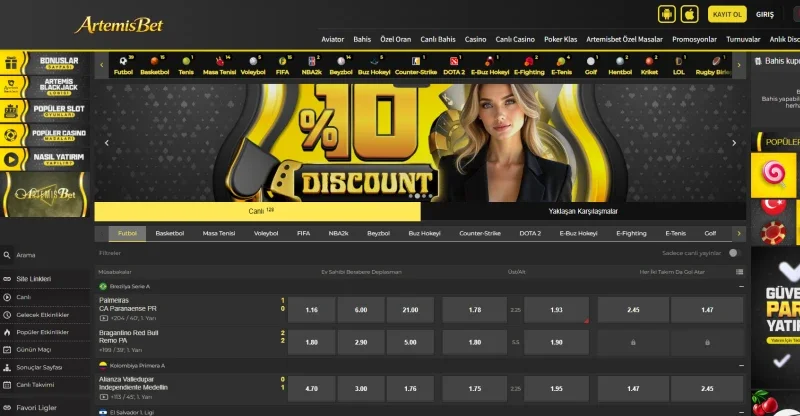Switch to Yaklaşan Karşılaşmalar tab
The image size is (800, 416).
click(x=583, y=211)
